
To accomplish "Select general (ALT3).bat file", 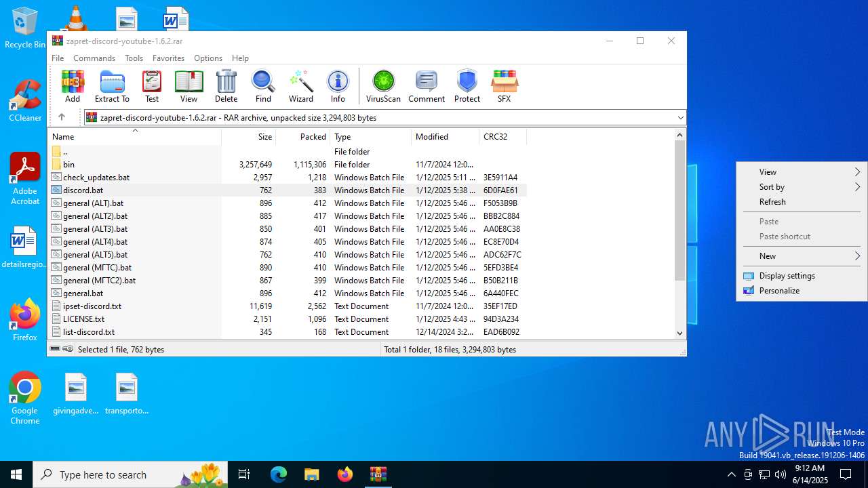I will [288, 229].
